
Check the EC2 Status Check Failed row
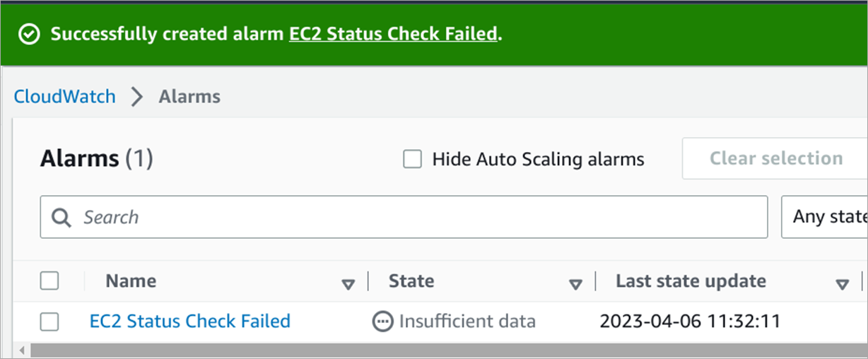click(x=49, y=322)
